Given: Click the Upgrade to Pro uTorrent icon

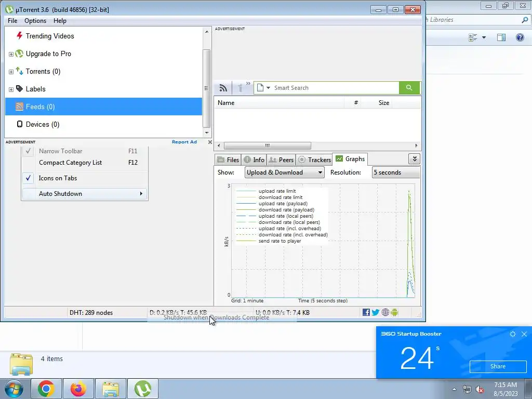Looking at the screenshot, I should [x=19, y=54].
